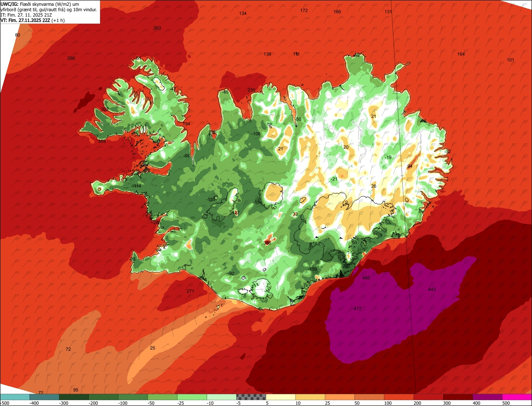The width and height of the screenshot is (532, 406).
Task: Click the 26 value over east Iceland
Action: [x=374, y=186]
